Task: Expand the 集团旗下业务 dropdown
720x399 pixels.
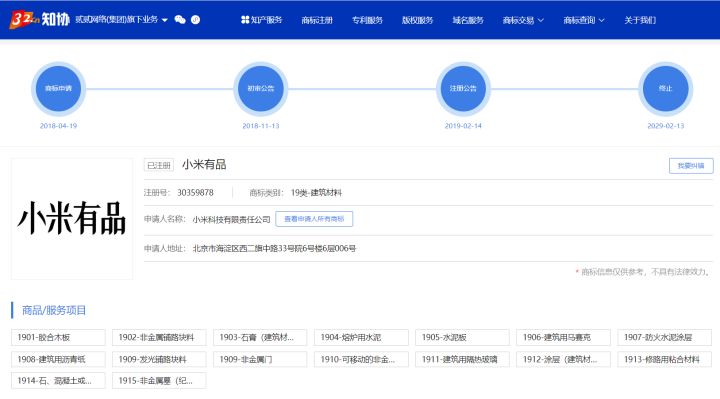Action: (121, 19)
